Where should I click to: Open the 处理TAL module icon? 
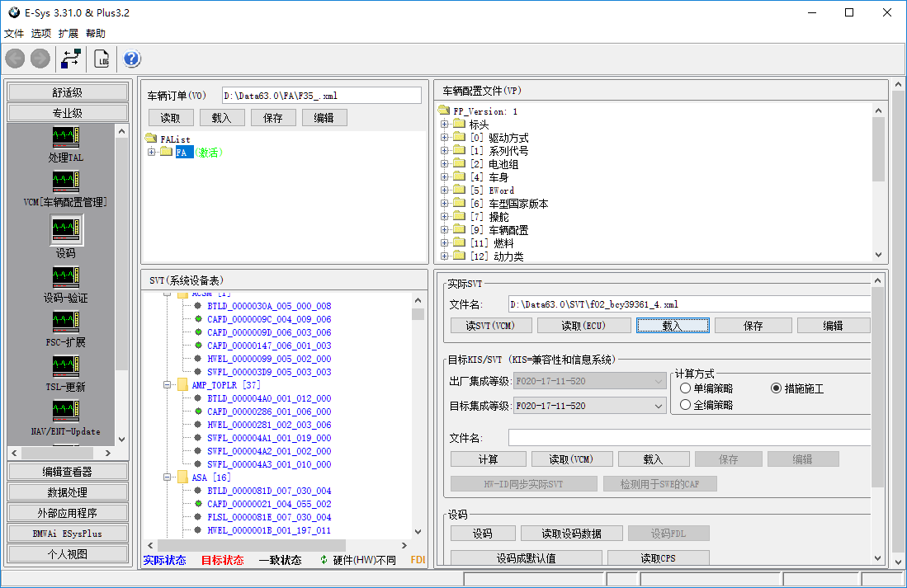[x=66, y=137]
